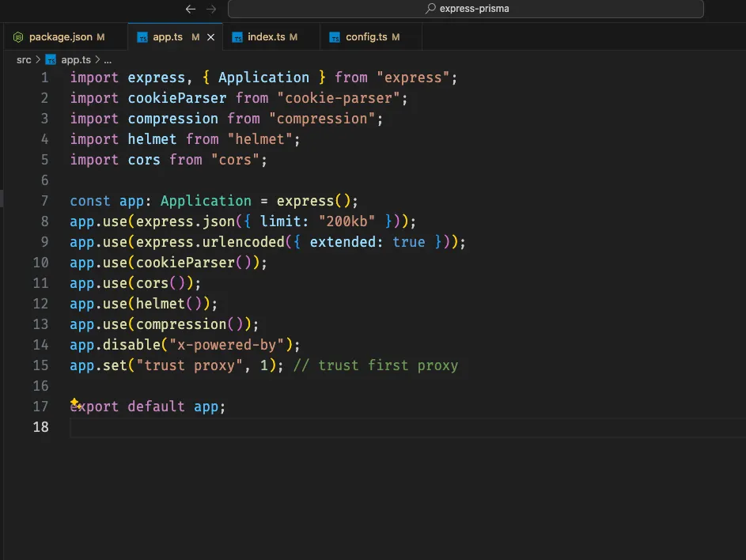
Task: Click the app.ts breadcrumb
Action: pyautogui.click(x=76, y=60)
